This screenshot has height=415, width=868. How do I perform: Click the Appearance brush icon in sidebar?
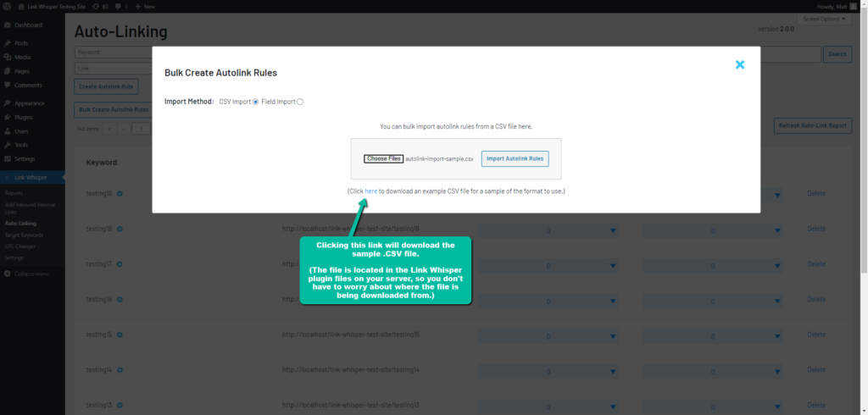coord(7,103)
